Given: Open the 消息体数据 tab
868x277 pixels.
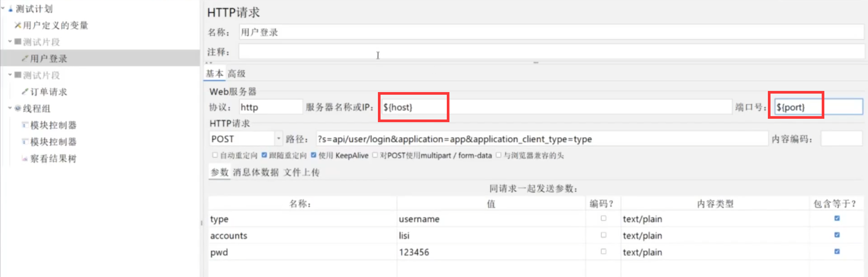Looking at the screenshot, I should click(x=256, y=172).
